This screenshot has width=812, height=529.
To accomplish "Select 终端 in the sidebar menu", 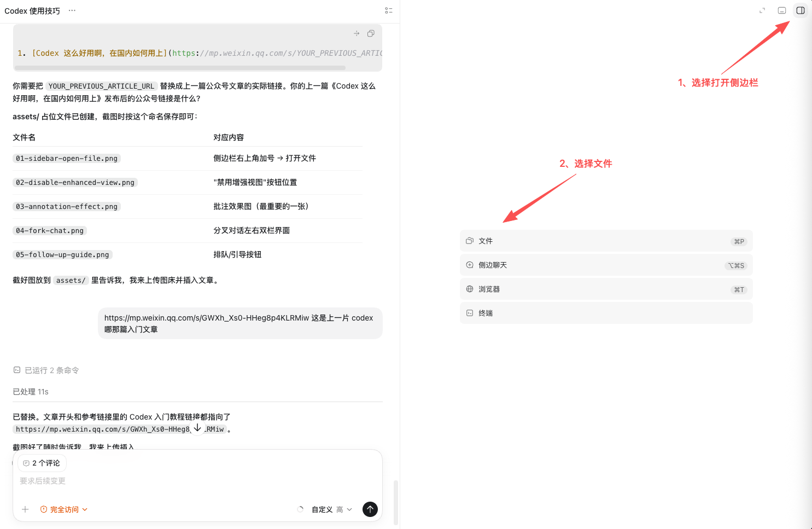I will (606, 313).
